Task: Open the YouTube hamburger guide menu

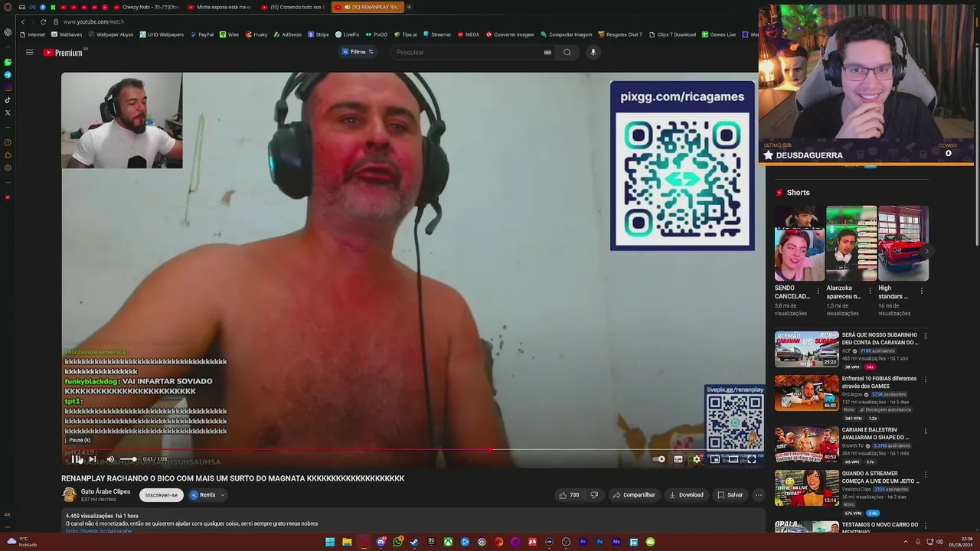Action: pos(29,52)
